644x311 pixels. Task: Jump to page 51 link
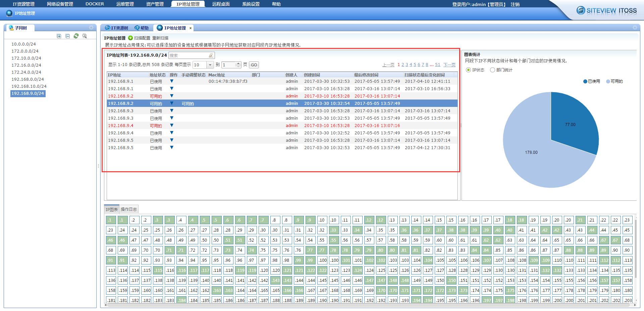437,65
